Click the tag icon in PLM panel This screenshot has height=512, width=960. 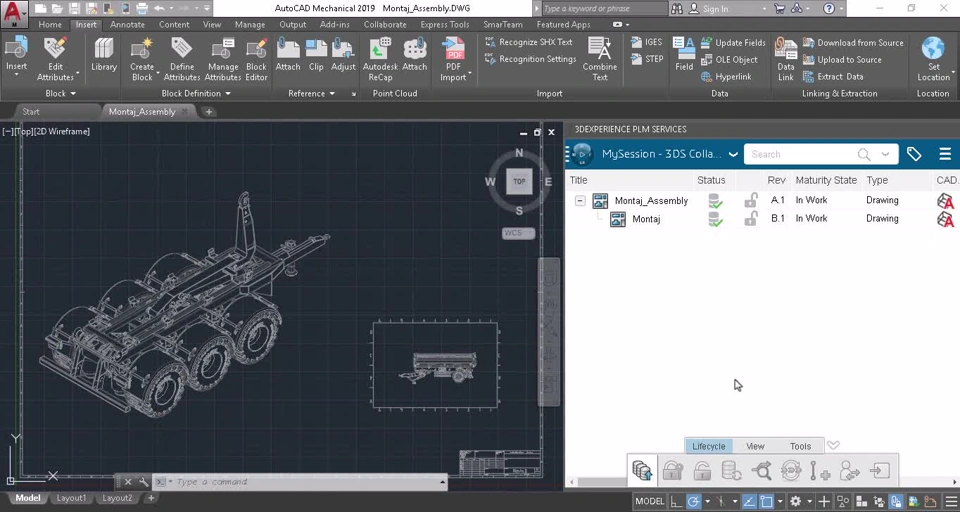914,154
